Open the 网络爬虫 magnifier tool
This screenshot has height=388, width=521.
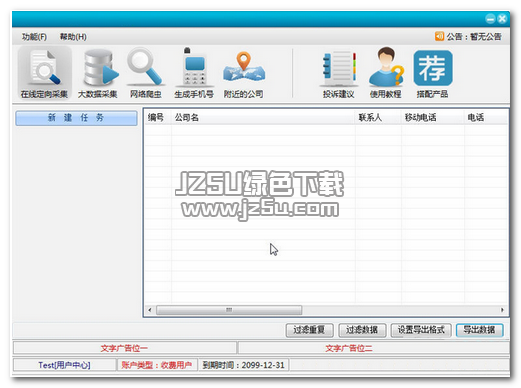146,73
